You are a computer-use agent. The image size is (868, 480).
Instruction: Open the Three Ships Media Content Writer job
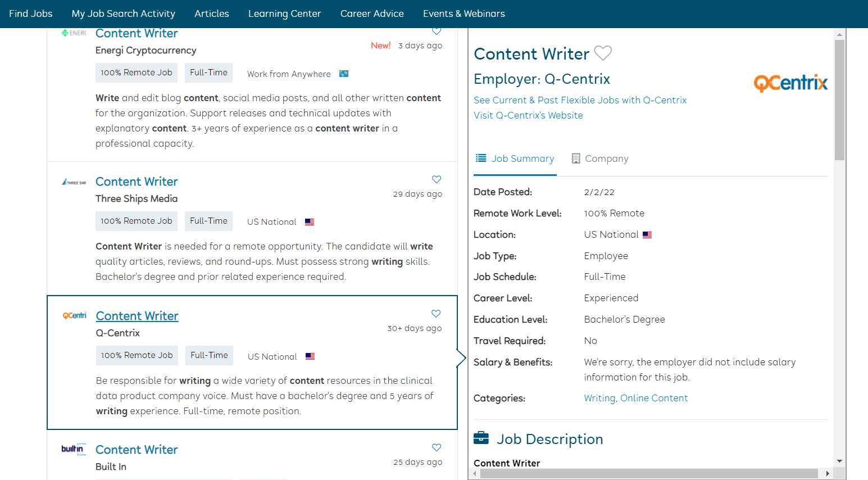click(x=137, y=182)
